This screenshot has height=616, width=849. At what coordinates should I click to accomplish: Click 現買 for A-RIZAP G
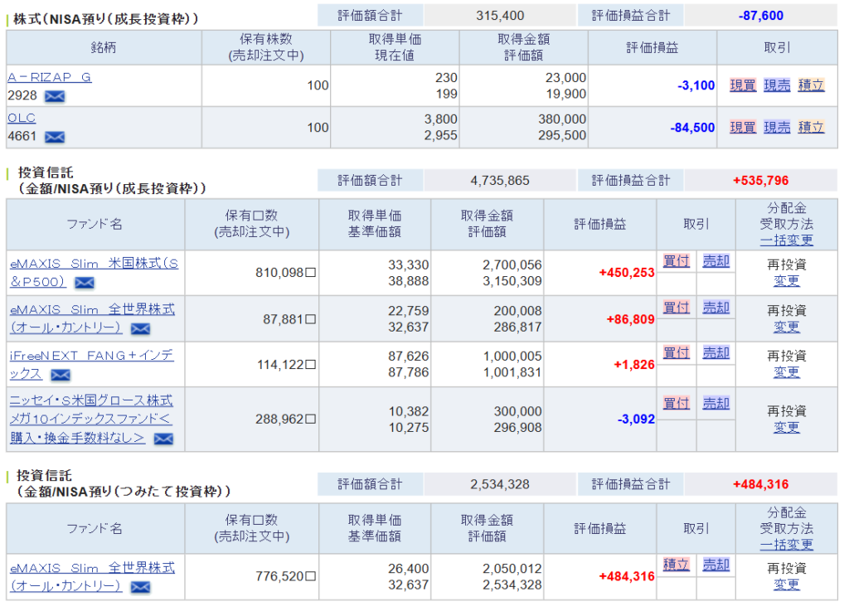point(743,85)
